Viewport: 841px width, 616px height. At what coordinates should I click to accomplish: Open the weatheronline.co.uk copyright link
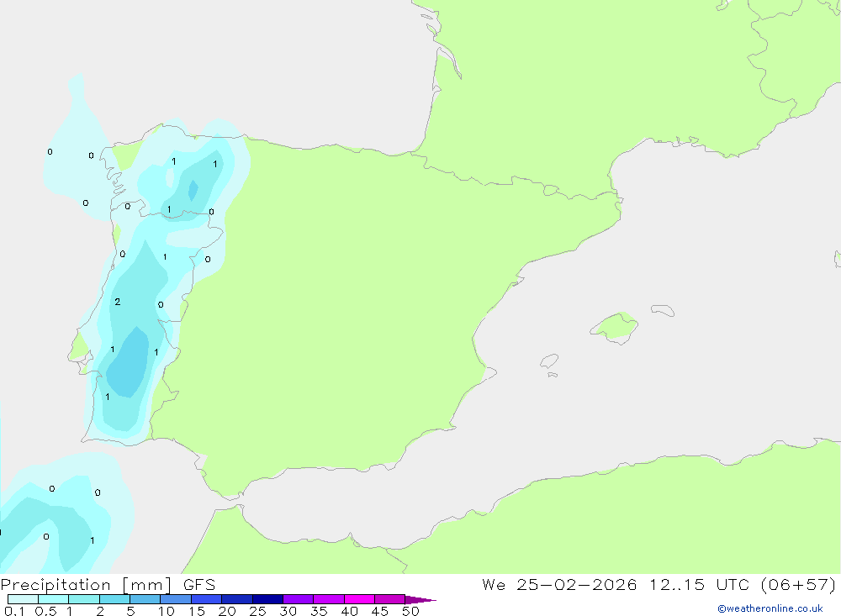(770, 608)
